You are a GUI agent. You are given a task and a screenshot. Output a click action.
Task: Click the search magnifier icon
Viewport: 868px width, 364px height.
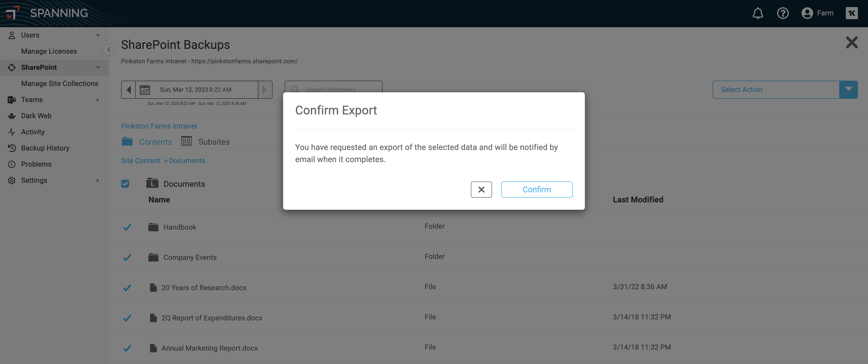[295, 89]
